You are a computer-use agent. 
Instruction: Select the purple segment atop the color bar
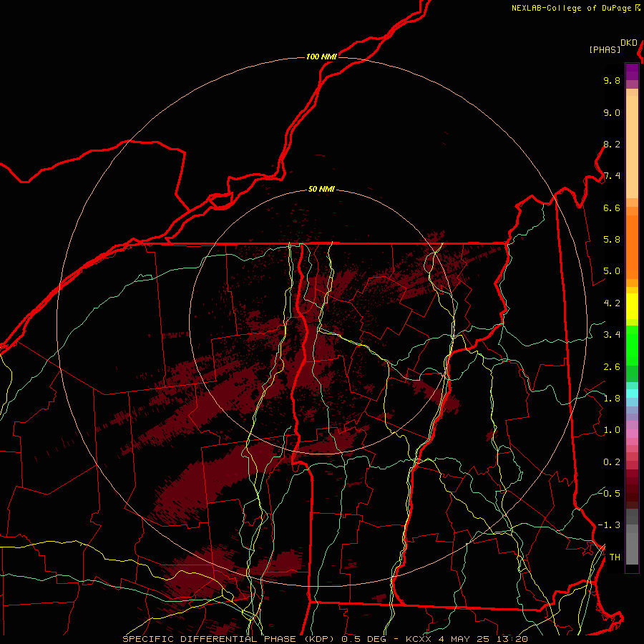(632, 72)
